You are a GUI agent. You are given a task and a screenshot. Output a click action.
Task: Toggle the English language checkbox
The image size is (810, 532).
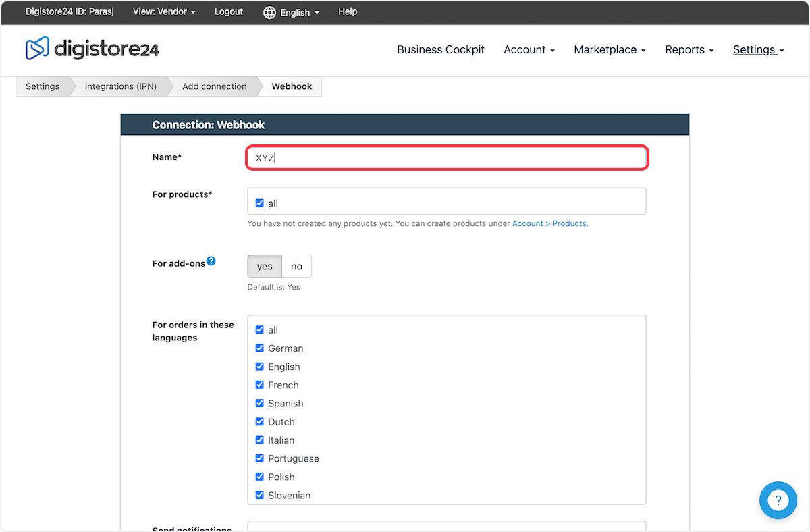[260, 366]
